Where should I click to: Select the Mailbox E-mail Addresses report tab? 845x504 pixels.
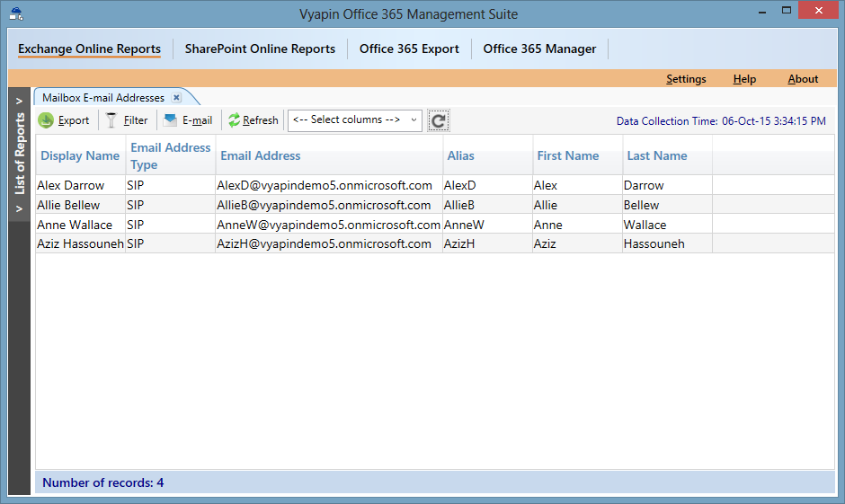tap(103, 97)
